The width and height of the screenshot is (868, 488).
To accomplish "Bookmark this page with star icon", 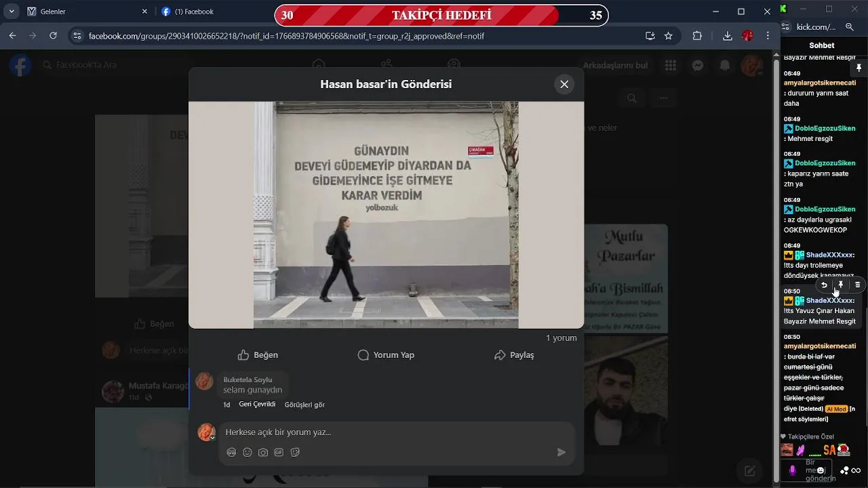I will [x=669, y=36].
